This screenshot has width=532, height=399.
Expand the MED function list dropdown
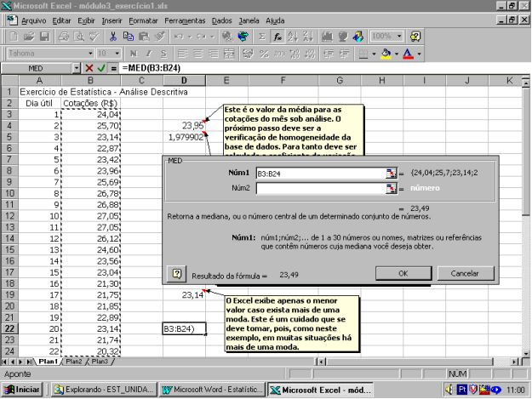pos(75,68)
